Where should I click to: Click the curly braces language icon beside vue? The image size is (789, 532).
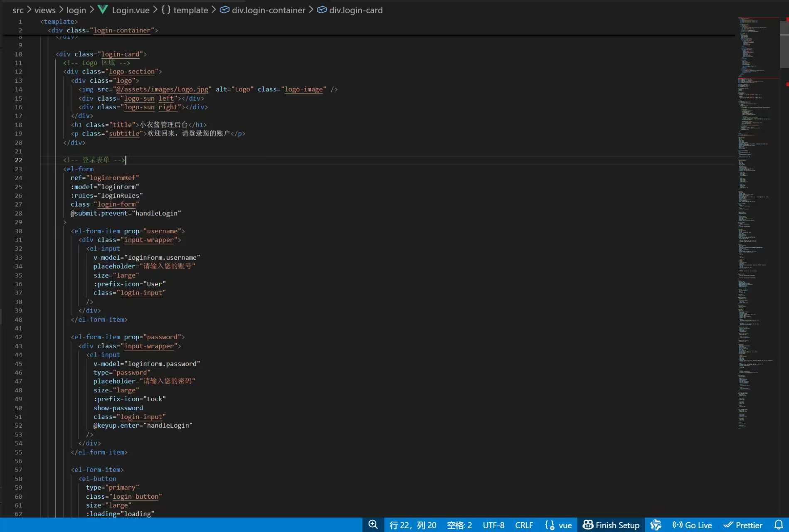pos(550,525)
